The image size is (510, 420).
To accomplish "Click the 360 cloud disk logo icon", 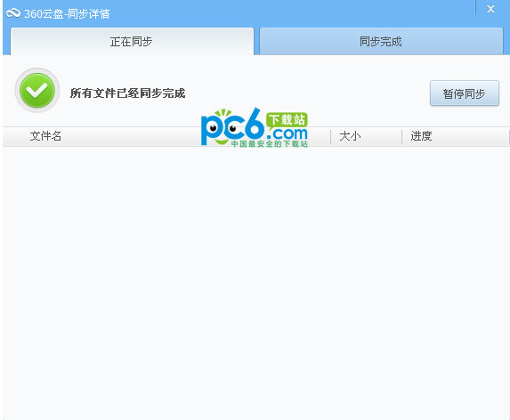I will [13, 13].
